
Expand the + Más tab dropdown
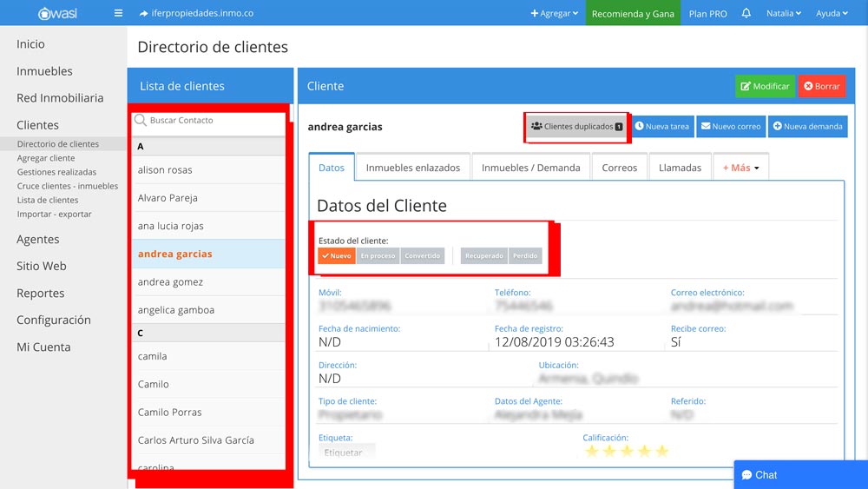pyautogui.click(x=740, y=168)
